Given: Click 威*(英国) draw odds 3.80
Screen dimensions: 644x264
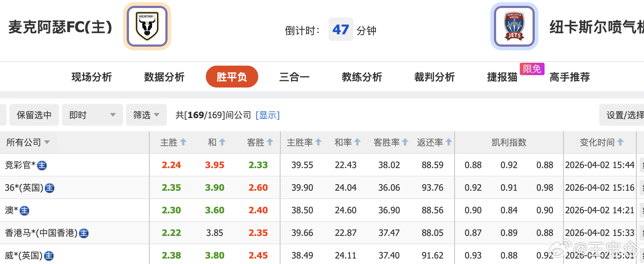Looking at the screenshot, I should click(215, 256).
